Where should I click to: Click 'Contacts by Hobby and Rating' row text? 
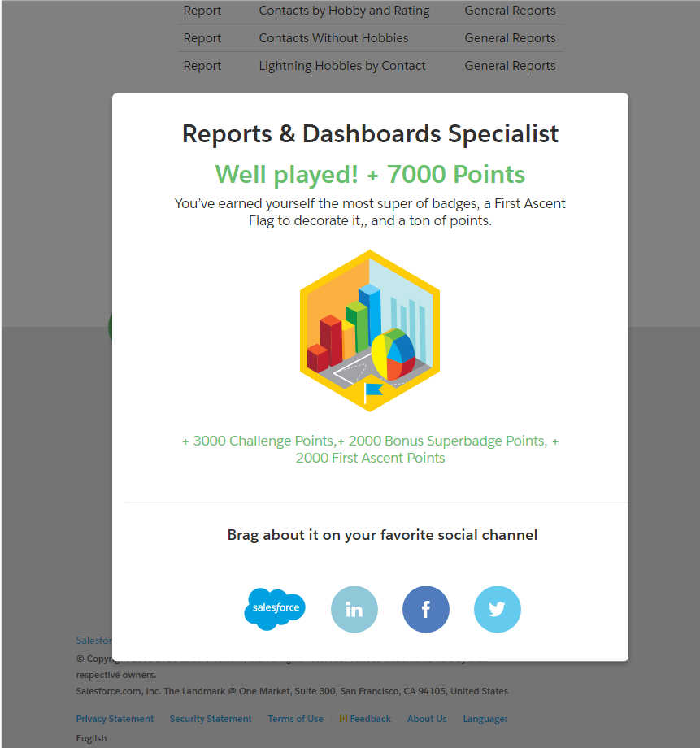click(344, 11)
